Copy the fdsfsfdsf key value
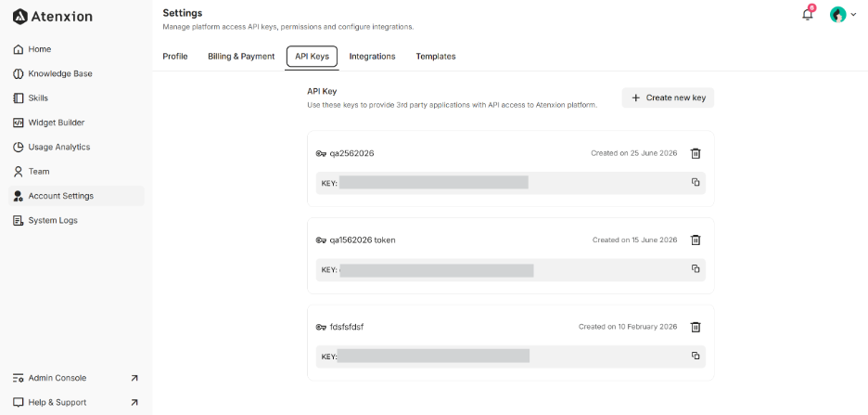 coord(696,356)
